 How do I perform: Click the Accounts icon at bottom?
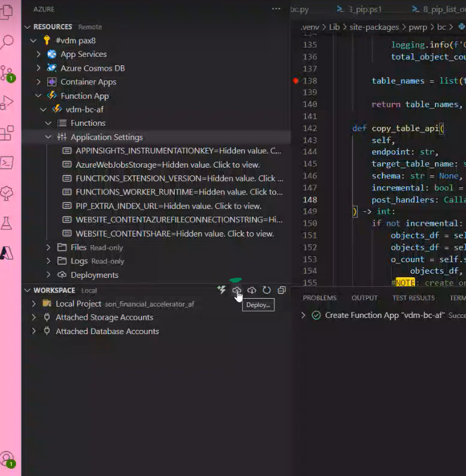(x=7, y=459)
